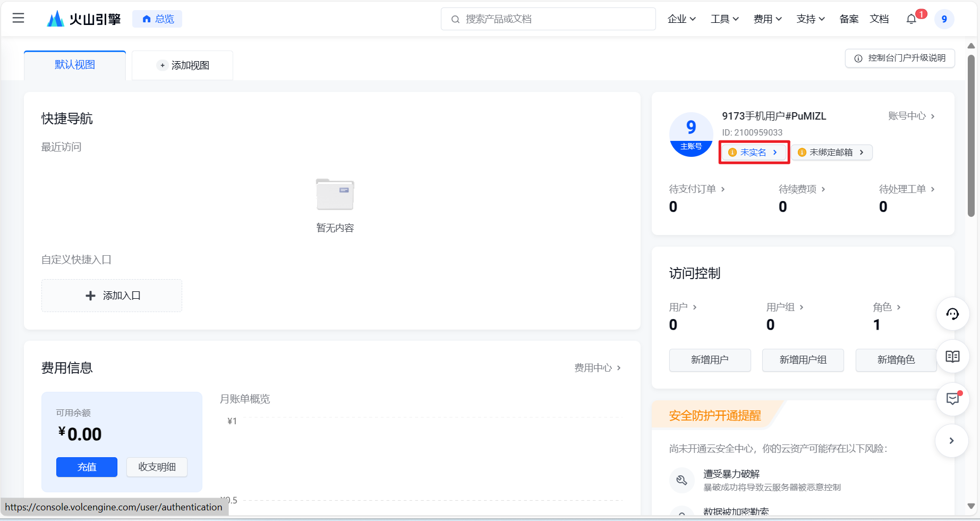
Task: Click the page vertical scrollbar
Action: [971, 133]
